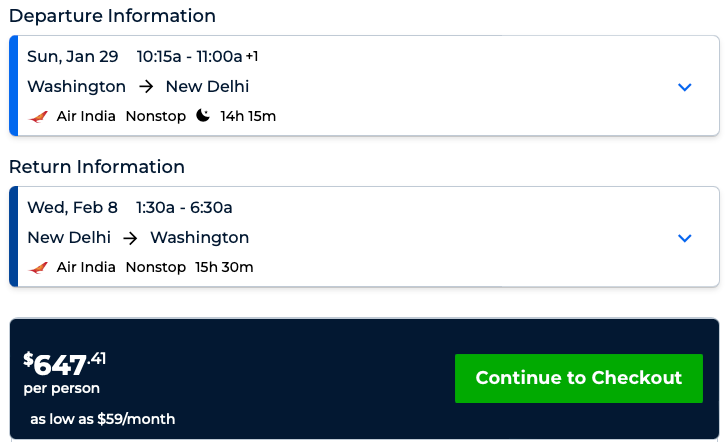
Task: Click the 1:30a - 6:30a return time
Action: pos(182,208)
